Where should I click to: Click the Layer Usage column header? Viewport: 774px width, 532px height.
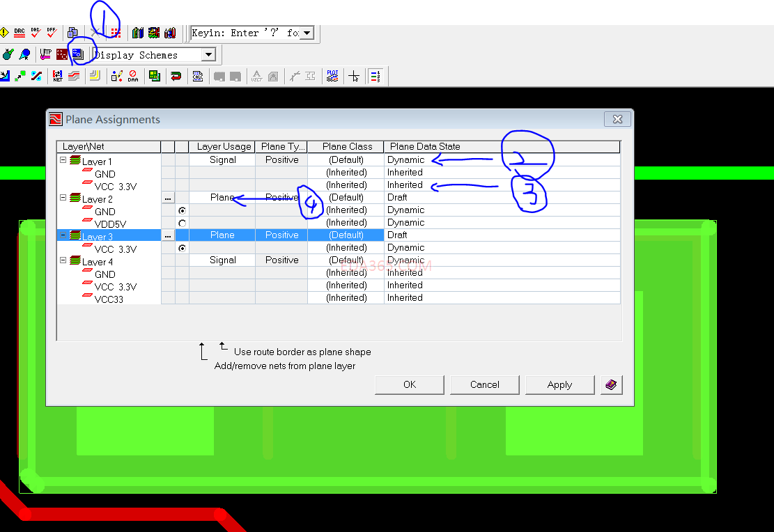pos(222,146)
